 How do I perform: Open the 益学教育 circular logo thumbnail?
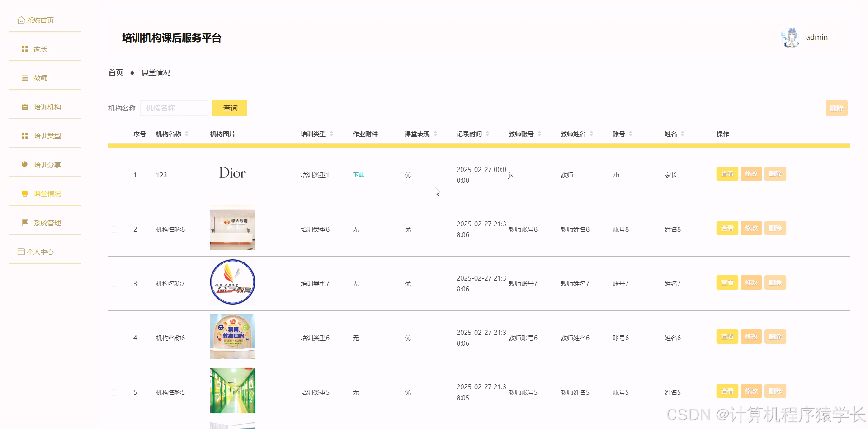click(233, 282)
